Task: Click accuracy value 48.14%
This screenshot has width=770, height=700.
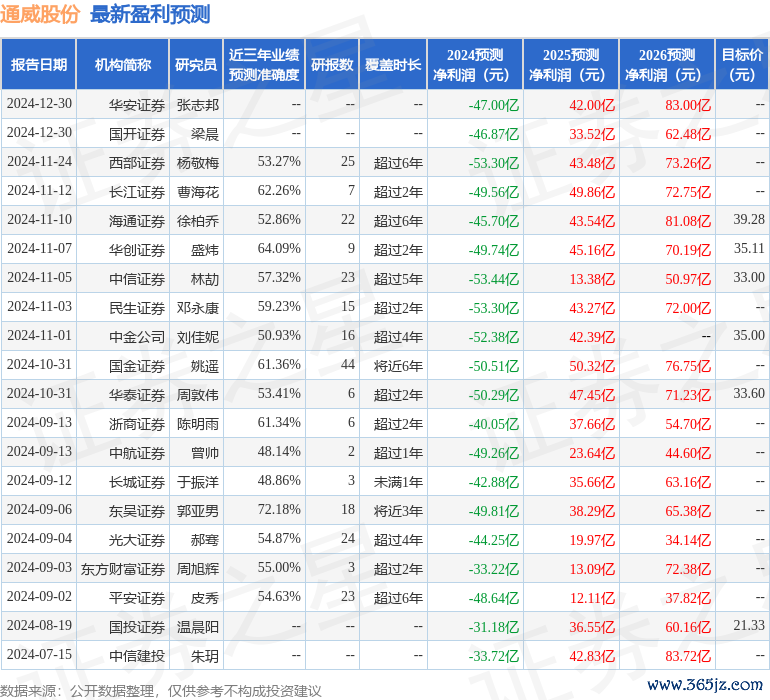Action: 279,451
